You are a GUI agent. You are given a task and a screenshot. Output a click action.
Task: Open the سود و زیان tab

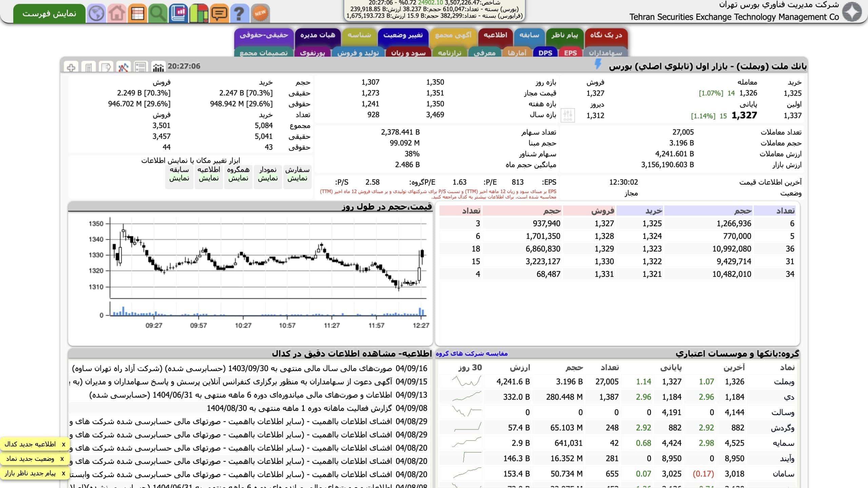click(408, 53)
